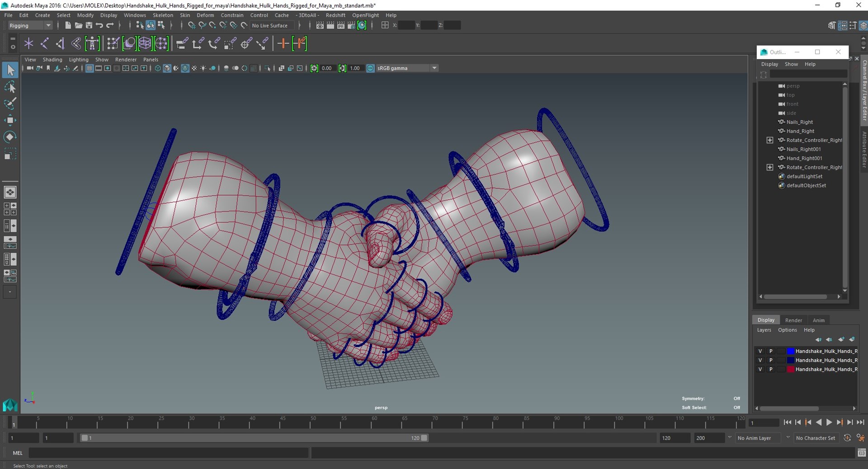Toggle wireframe on shaded viewport icon
Viewport: 868px width, 469px height.
click(185, 68)
